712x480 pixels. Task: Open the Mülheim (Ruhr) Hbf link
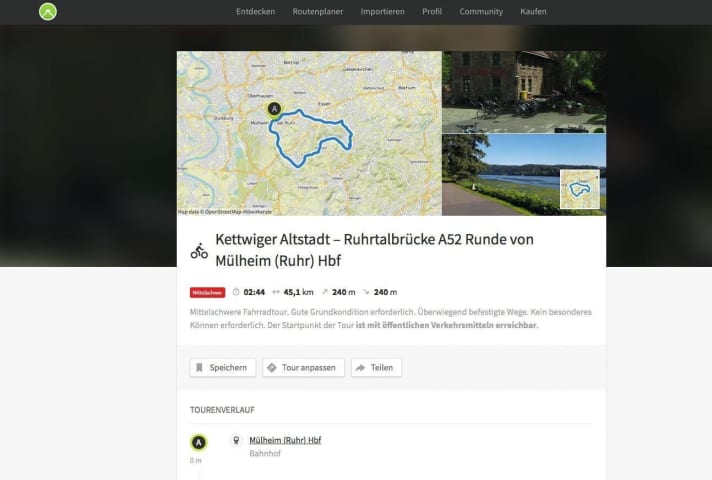click(x=285, y=440)
